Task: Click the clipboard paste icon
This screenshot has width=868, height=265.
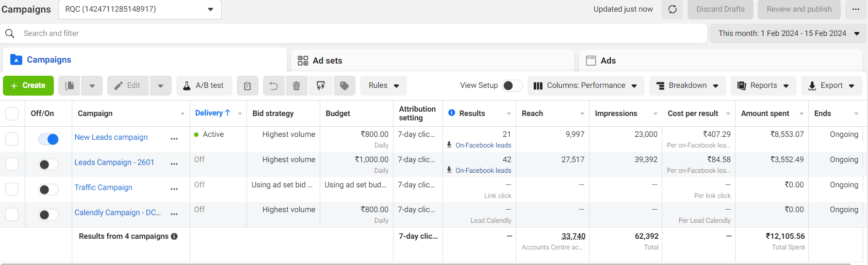Action: pos(247,86)
